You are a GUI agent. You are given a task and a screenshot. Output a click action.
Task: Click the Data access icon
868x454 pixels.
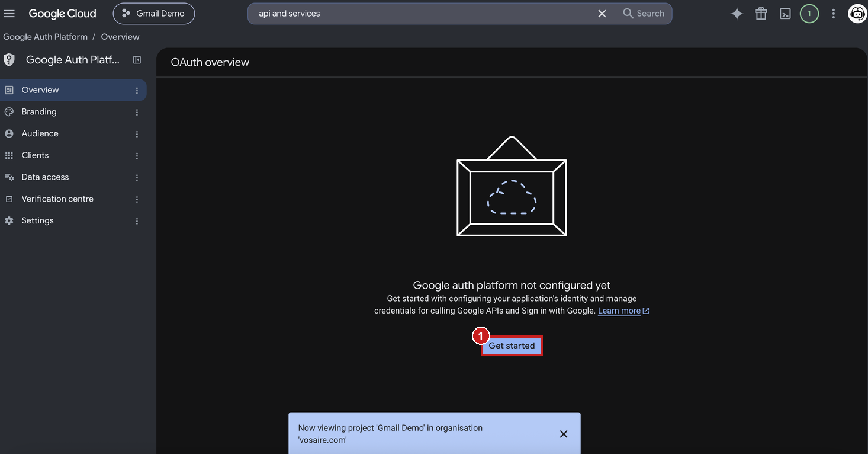(x=9, y=177)
